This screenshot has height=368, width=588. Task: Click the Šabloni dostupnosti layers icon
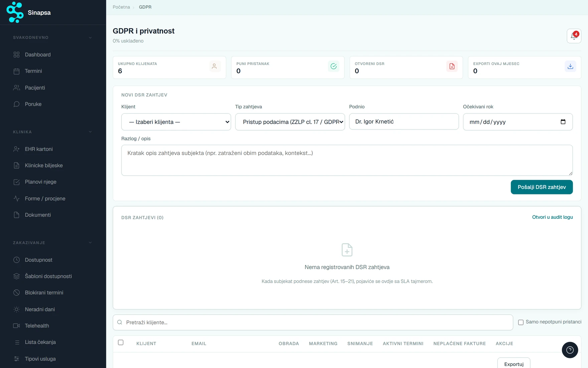(16, 276)
